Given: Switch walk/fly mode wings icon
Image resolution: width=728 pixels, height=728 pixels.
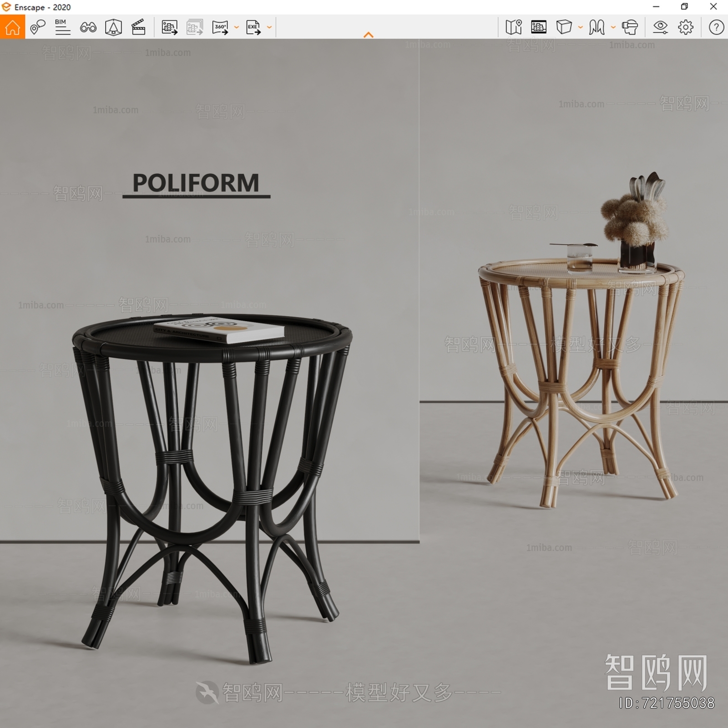Looking at the screenshot, I should tap(597, 27).
